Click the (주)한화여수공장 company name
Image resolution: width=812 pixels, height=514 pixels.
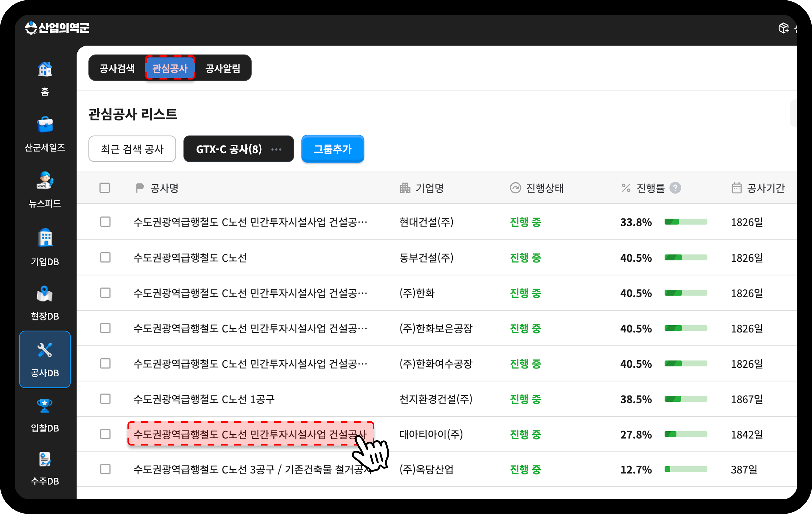coord(436,364)
